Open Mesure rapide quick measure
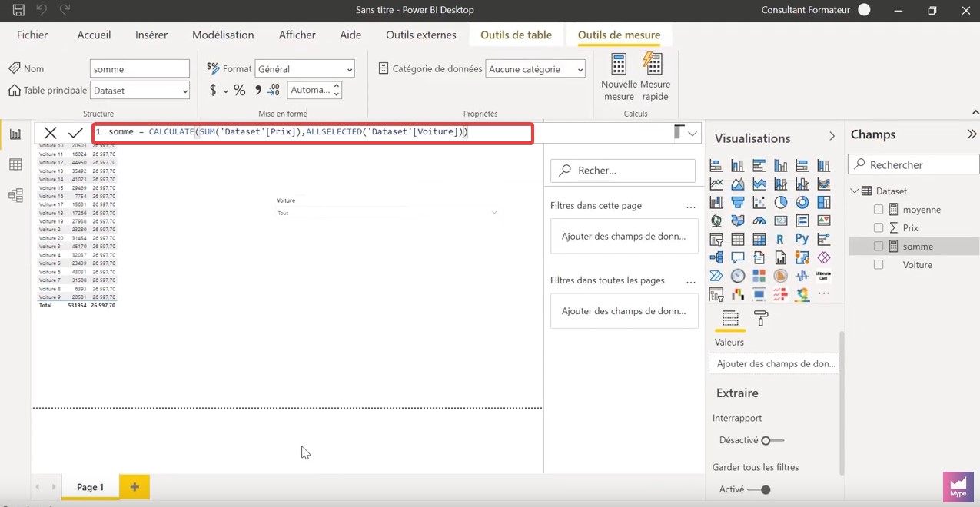 tap(655, 77)
